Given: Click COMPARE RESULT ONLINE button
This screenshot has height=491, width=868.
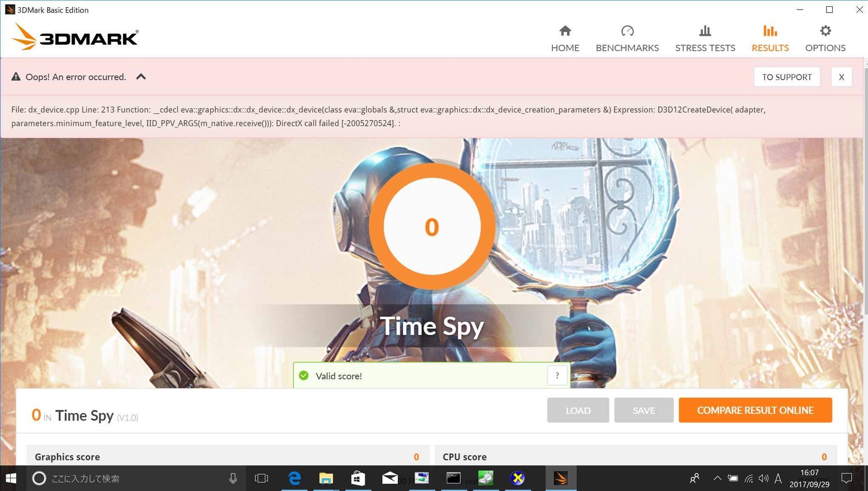Looking at the screenshot, I should point(755,410).
